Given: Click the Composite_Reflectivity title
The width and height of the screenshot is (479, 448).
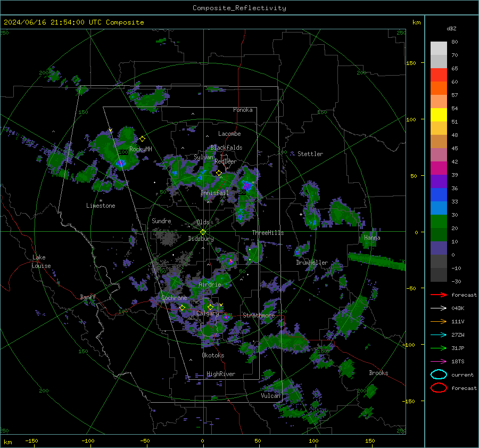Looking at the screenshot, I should (x=240, y=8).
